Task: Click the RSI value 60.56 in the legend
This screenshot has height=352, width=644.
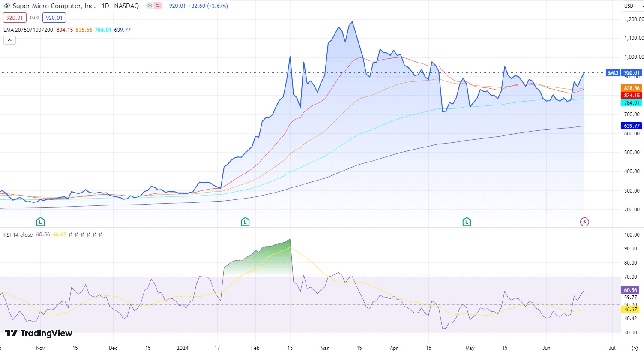Action: [x=43, y=235]
